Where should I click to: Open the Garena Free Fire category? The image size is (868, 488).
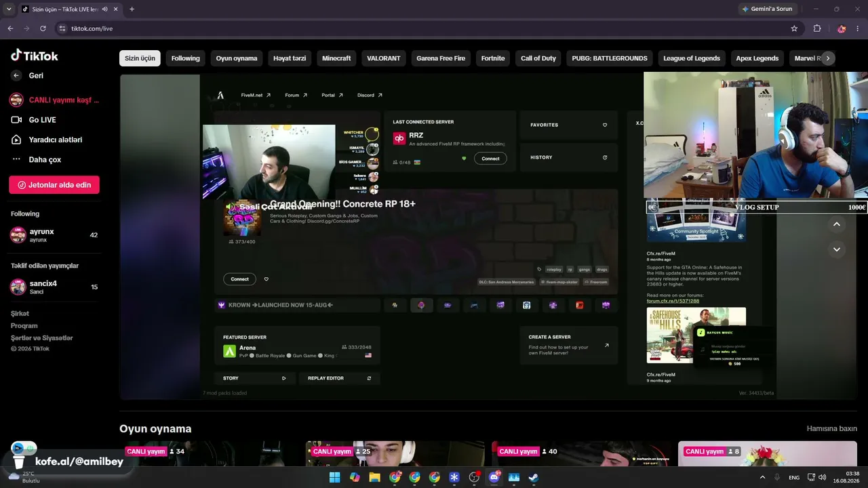pyautogui.click(x=441, y=58)
